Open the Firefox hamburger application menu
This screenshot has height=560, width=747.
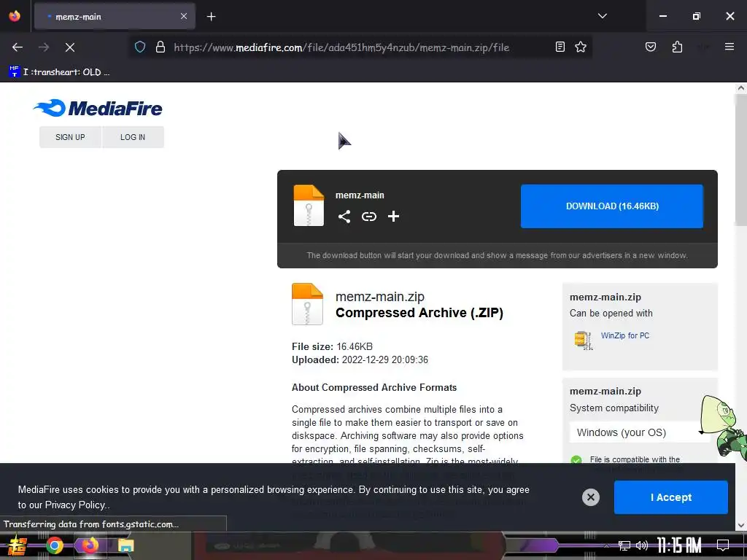(729, 47)
